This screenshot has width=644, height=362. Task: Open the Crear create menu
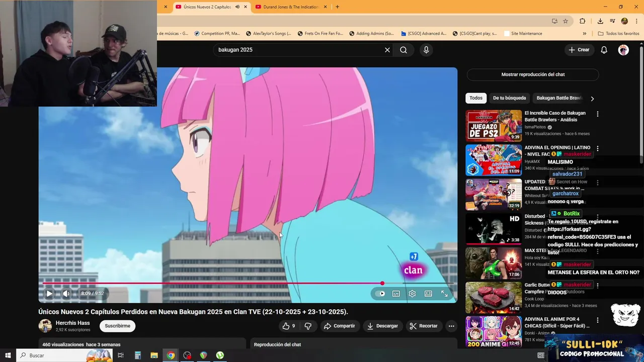pos(579,50)
